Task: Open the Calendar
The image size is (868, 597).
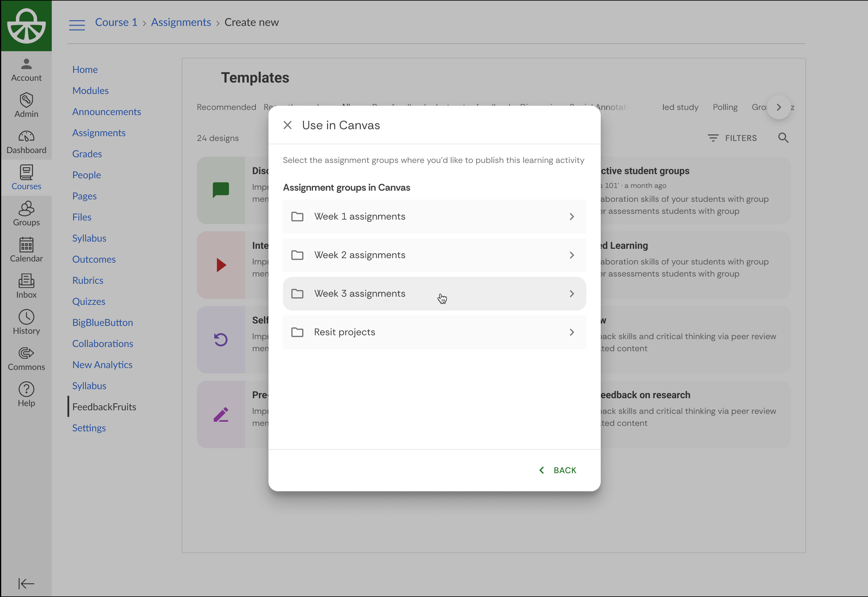Action: (26, 250)
